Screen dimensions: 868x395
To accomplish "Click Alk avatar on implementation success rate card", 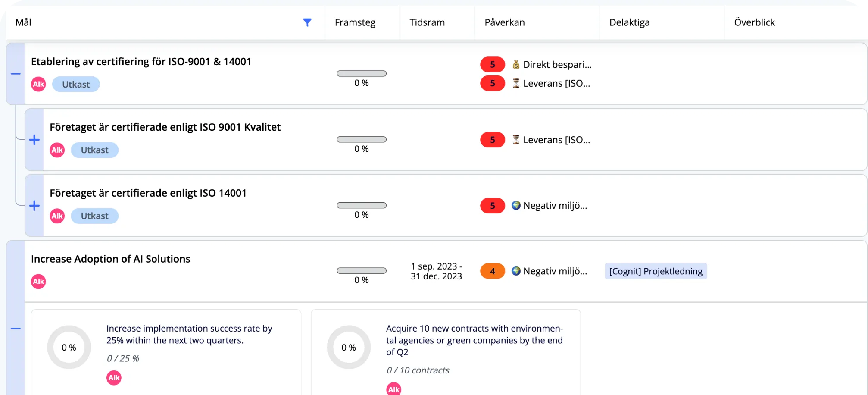I will click(114, 378).
